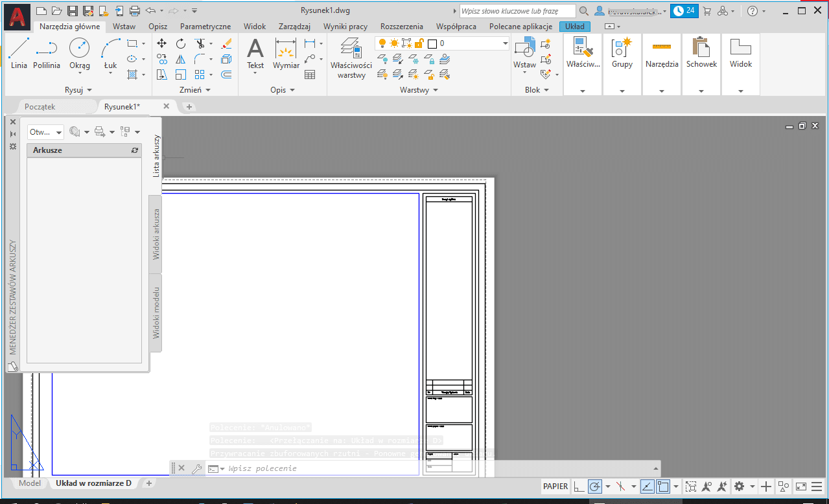Click the keyword search input field

pyautogui.click(x=518, y=11)
